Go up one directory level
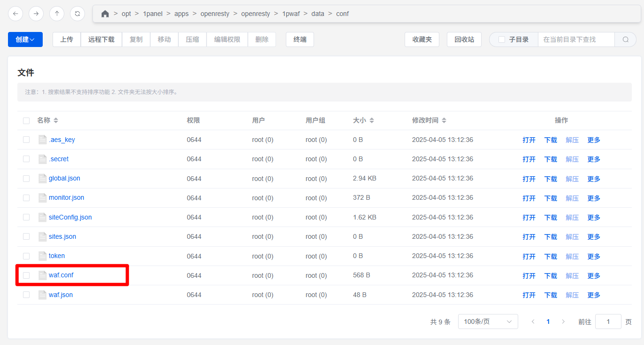The width and height of the screenshot is (644, 345). click(57, 14)
